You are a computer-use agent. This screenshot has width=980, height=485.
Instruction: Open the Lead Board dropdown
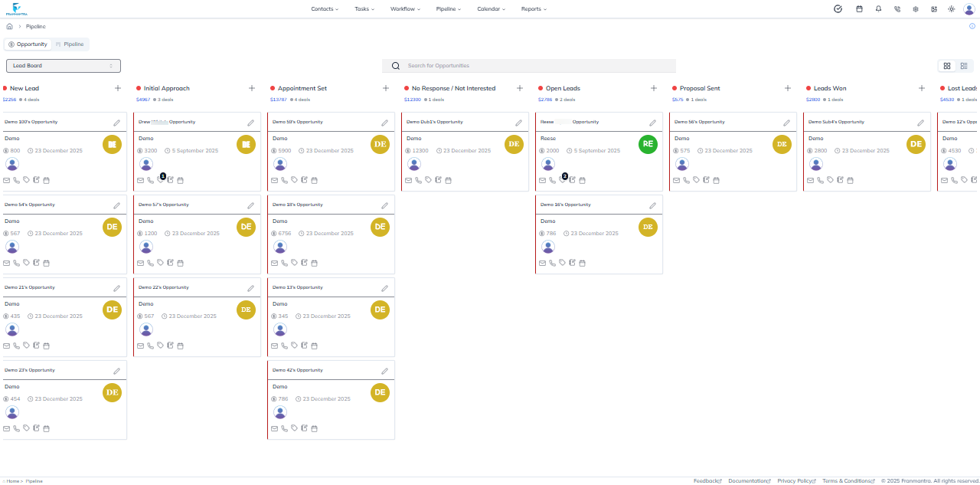click(64, 66)
